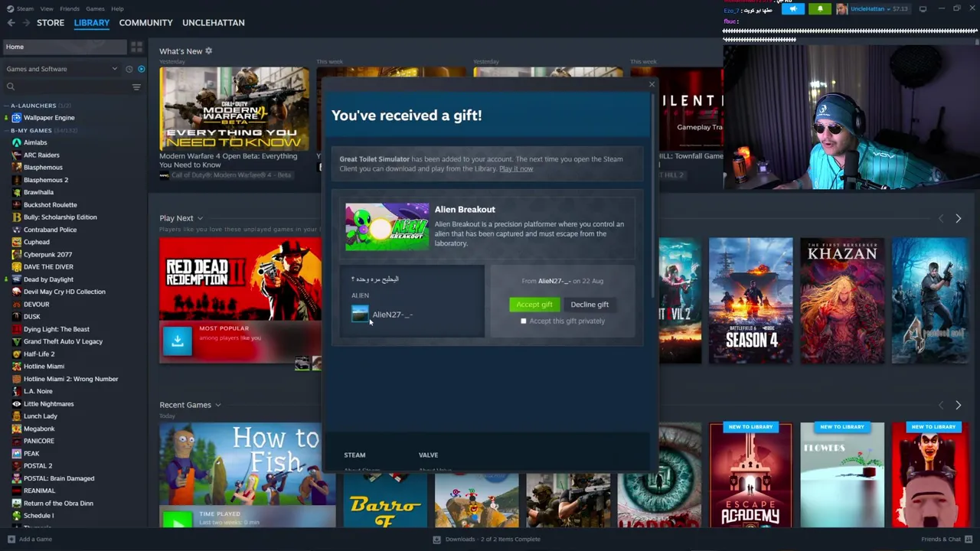The height and width of the screenshot is (551, 980).
Task: Go forward with the right arrow
Action: point(27,23)
